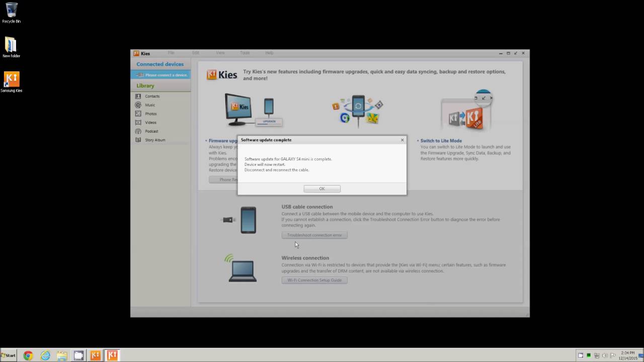Screen dimensions: 644x362
Task: Open the Windows Start menu
Action: tap(9, 355)
